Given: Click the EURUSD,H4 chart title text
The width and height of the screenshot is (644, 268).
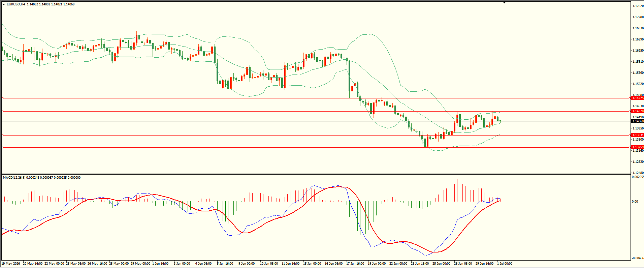Looking at the screenshot, I should coord(16,4).
